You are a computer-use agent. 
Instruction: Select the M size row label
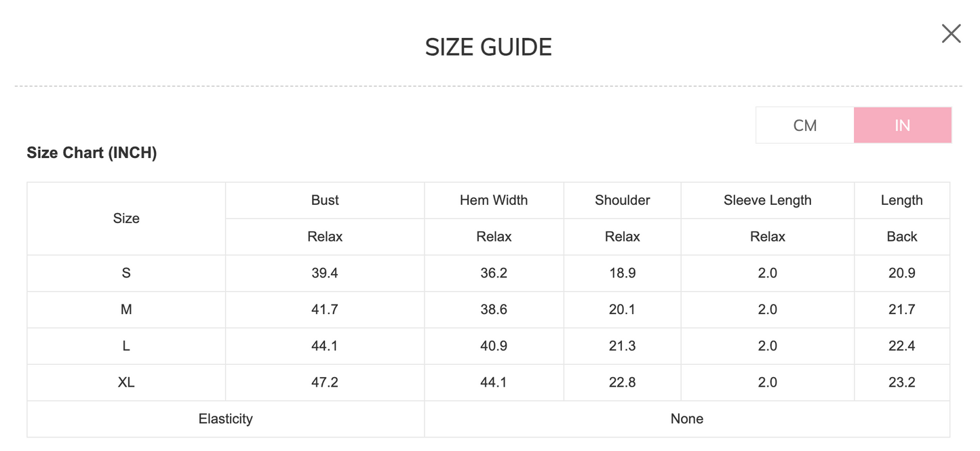click(x=126, y=310)
